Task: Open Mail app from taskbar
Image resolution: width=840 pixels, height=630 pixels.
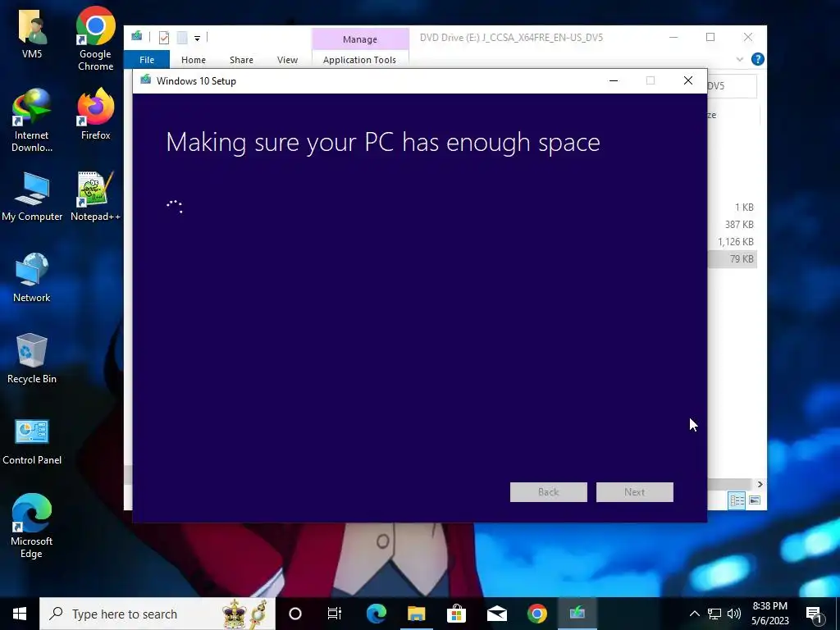Action: coord(496,614)
